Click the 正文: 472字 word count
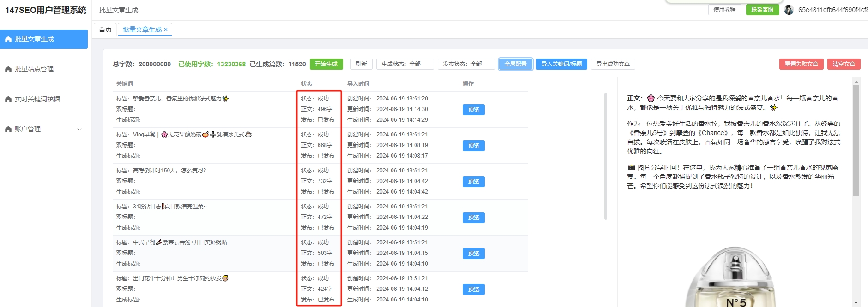The image size is (868, 307). [317, 217]
